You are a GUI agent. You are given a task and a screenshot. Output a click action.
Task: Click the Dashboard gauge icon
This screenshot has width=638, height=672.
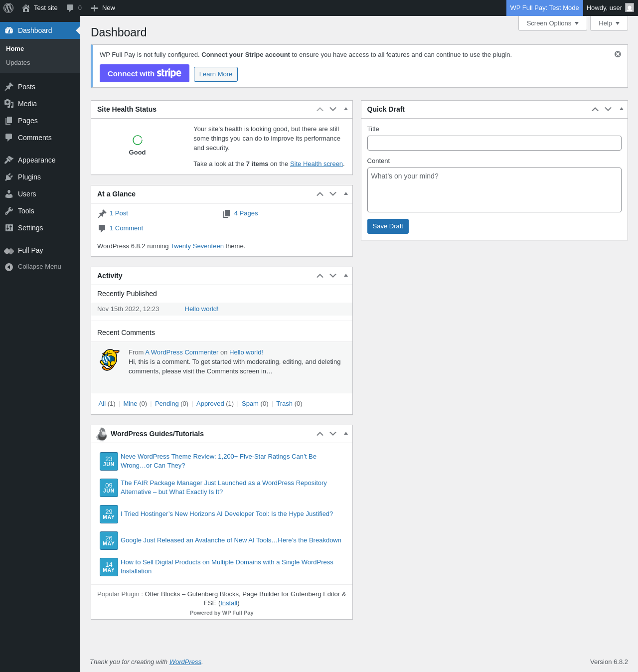coord(9,30)
